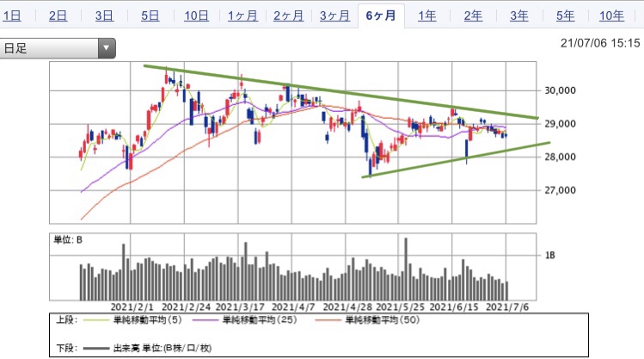The height and width of the screenshot is (359, 644).
Task: Switch to the 3日 period tab
Action: point(104,16)
